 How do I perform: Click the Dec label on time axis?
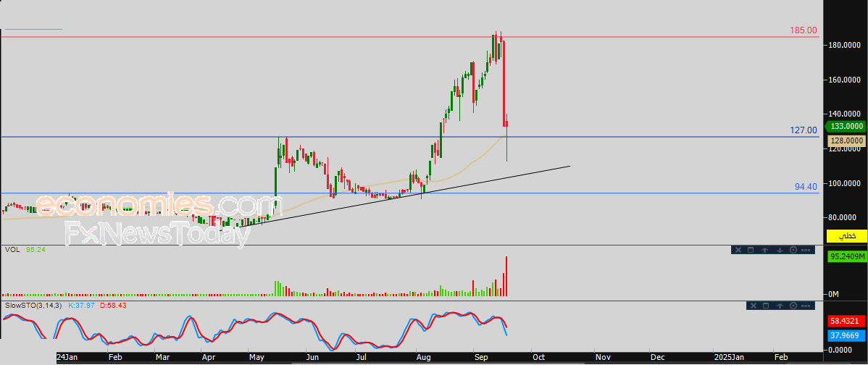click(659, 358)
